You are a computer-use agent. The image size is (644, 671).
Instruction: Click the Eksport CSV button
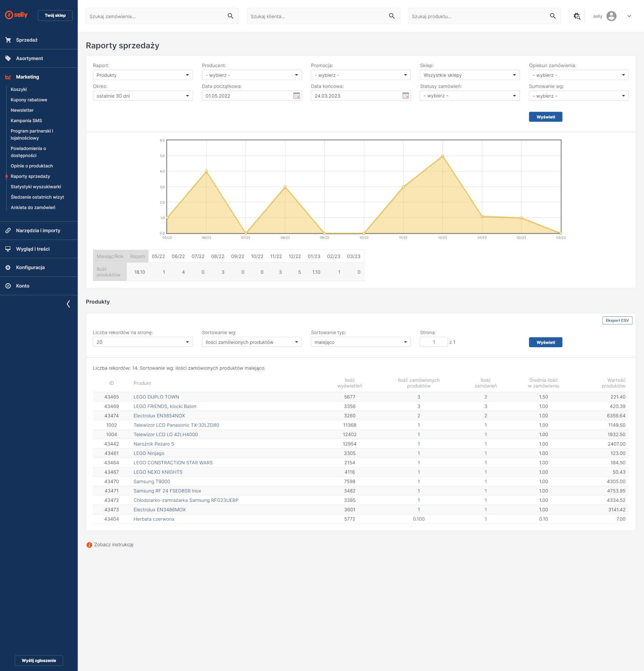point(617,320)
